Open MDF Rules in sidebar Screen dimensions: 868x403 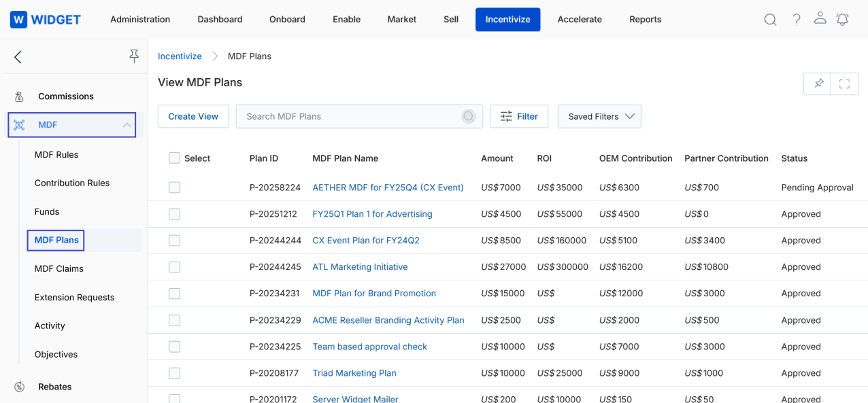pos(56,155)
